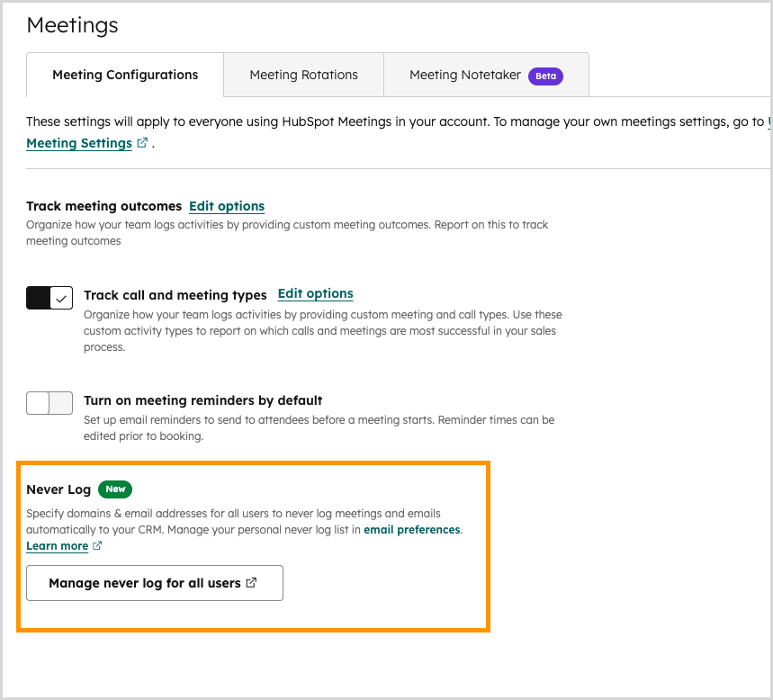This screenshot has height=700, width=773.
Task: Click the external link icon next to Learn more
Action: click(x=96, y=545)
